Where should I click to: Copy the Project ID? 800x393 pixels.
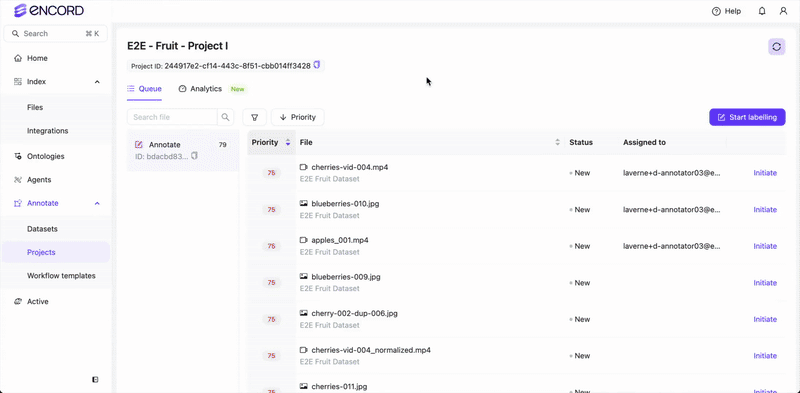pos(317,65)
